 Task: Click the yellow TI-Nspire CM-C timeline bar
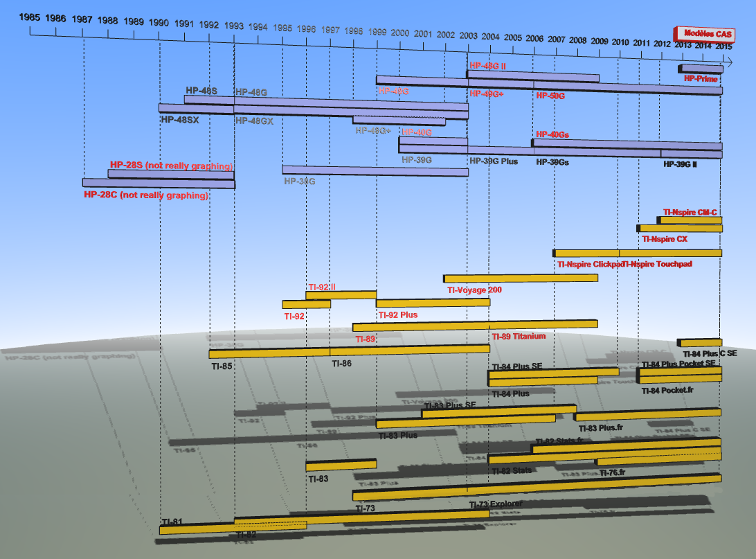point(690,220)
